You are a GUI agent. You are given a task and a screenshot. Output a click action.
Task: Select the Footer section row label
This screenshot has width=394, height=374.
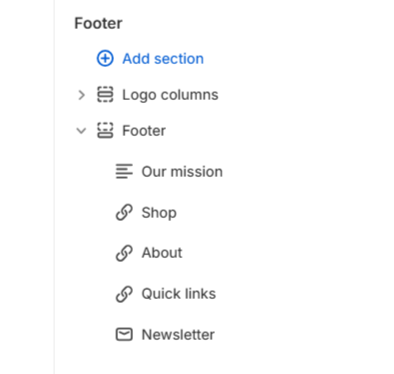coord(144,131)
